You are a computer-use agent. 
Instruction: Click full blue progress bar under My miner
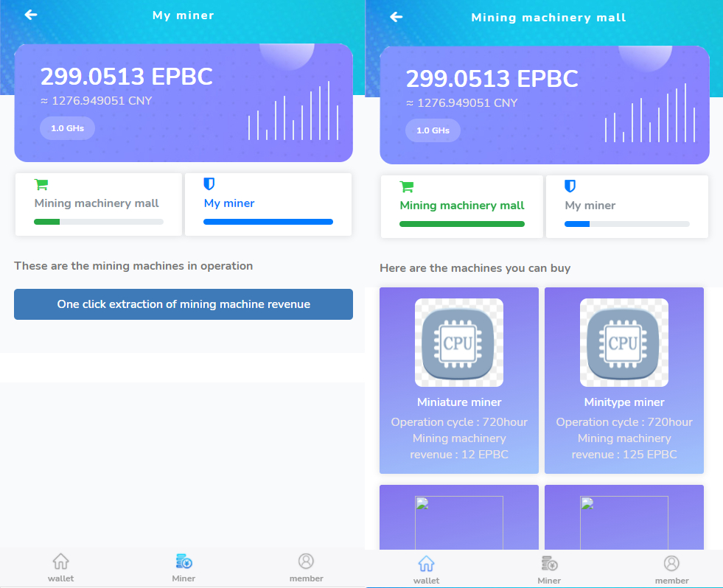pos(268,222)
